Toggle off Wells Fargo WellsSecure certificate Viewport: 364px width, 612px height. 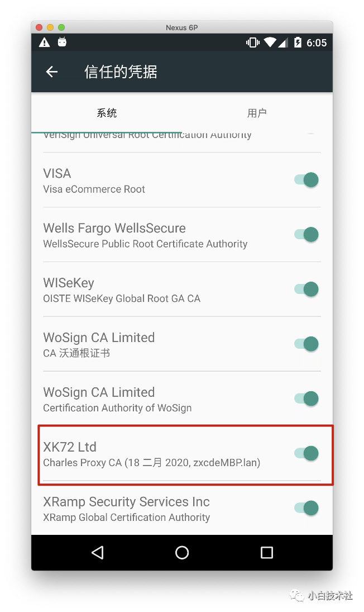click(x=306, y=235)
